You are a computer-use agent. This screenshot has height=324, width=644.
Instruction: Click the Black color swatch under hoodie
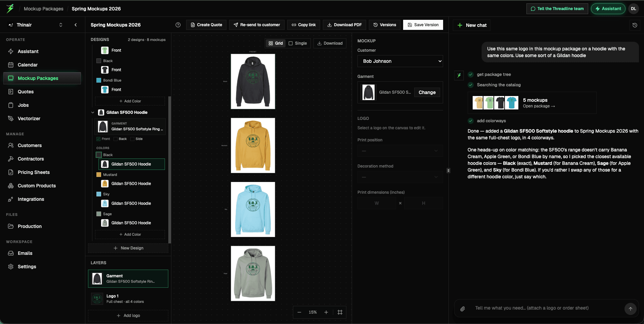[x=99, y=155]
